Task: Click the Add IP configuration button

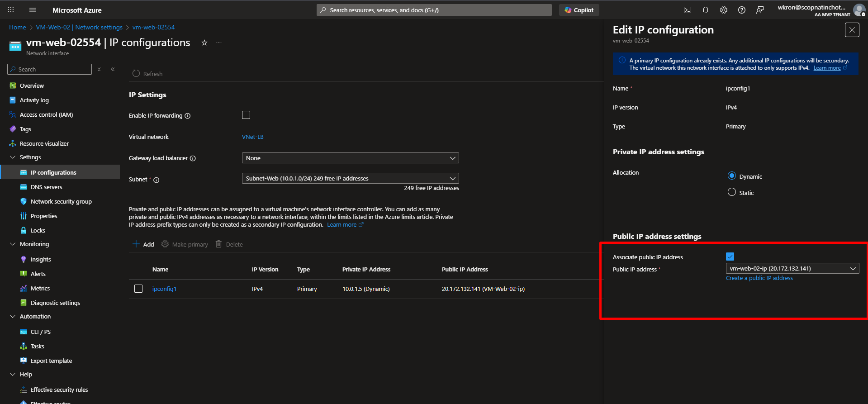Action: click(143, 244)
